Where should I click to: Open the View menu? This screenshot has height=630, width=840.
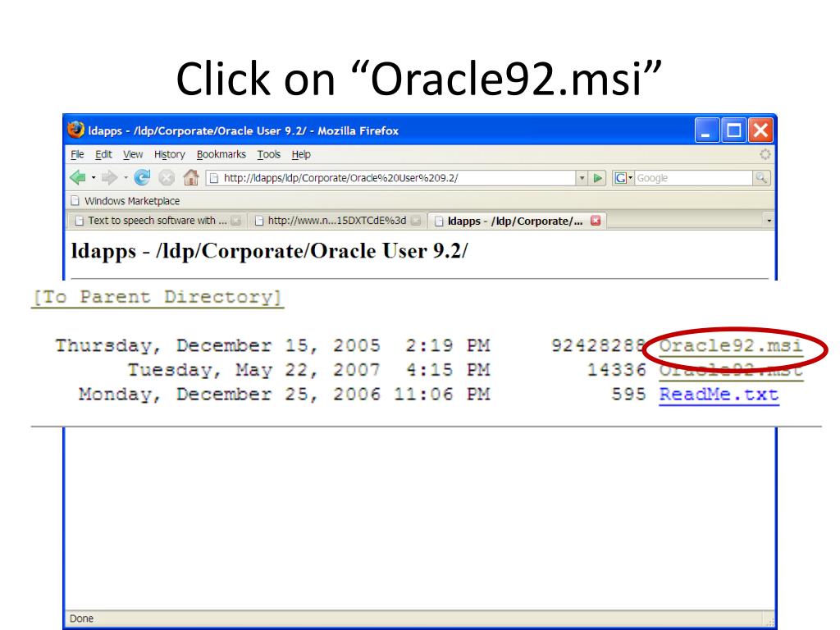(x=133, y=154)
